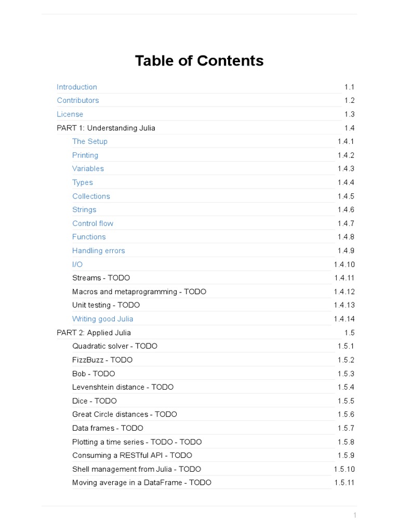Click the Table of Contents title
Viewport: 399px width, 532px height.
(199, 61)
